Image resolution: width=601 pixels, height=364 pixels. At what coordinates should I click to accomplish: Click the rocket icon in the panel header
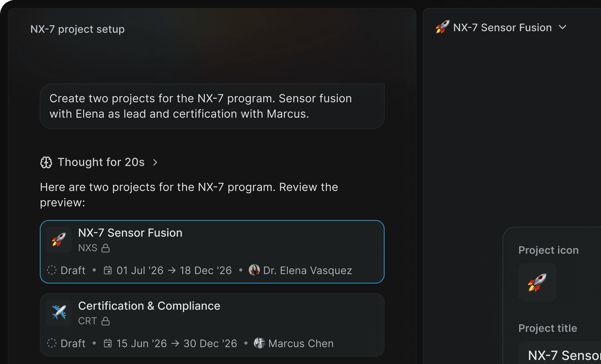tap(442, 27)
